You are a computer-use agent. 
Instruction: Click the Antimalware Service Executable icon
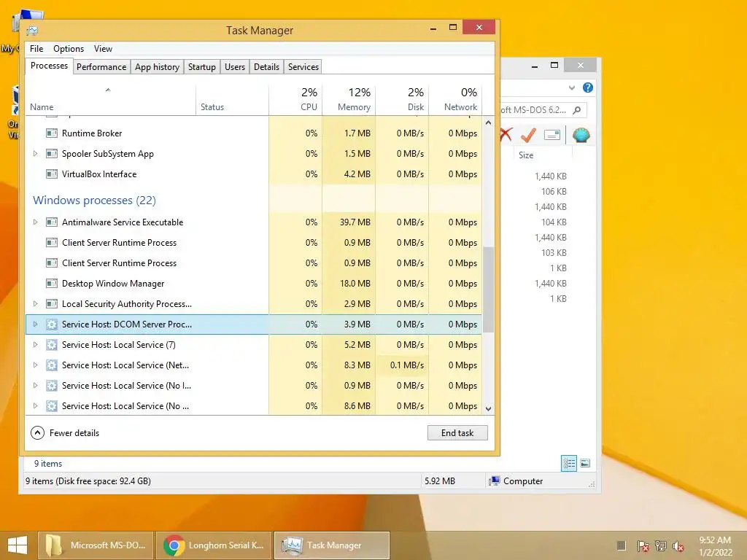coord(52,222)
